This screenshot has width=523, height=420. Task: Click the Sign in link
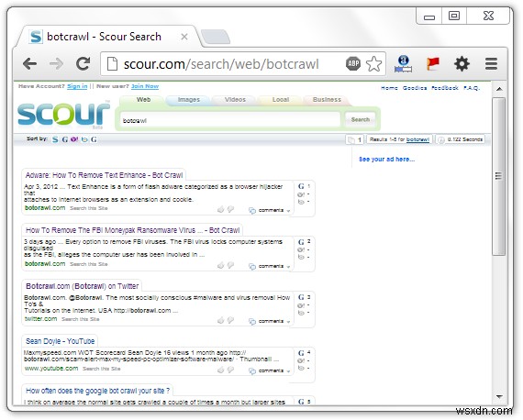[x=77, y=86]
